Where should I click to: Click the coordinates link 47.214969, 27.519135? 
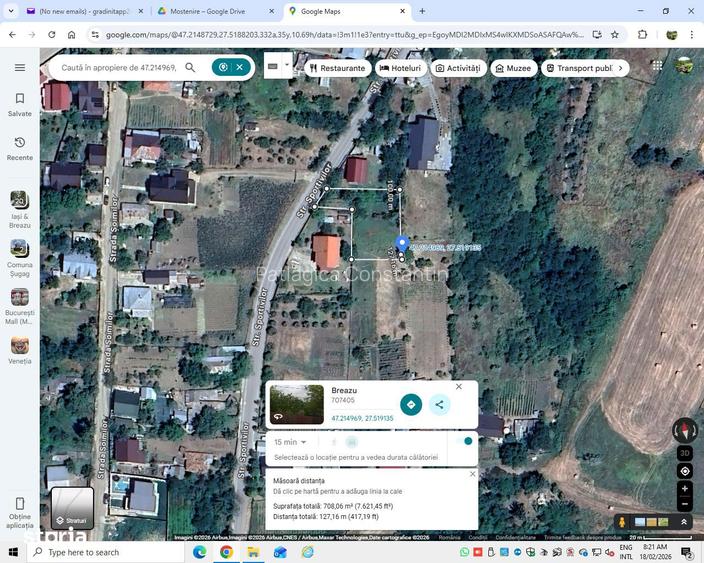point(362,418)
